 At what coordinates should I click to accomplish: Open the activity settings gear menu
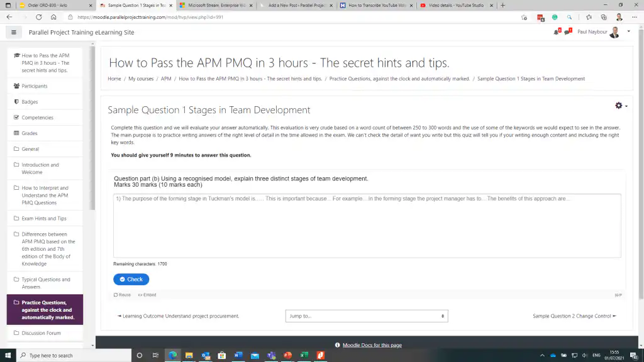[x=620, y=106]
